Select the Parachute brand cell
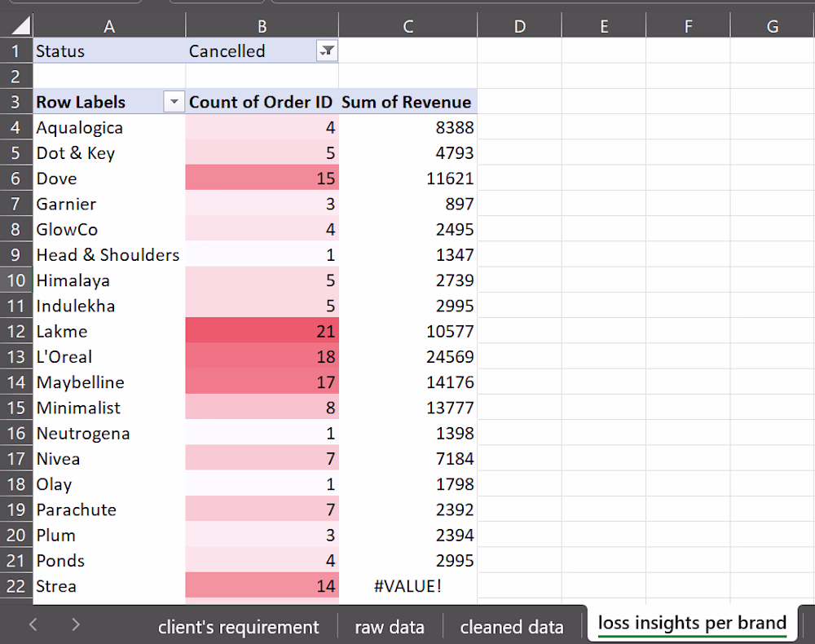Image resolution: width=815 pixels, height=644 pixels. [x=109, y=509]
